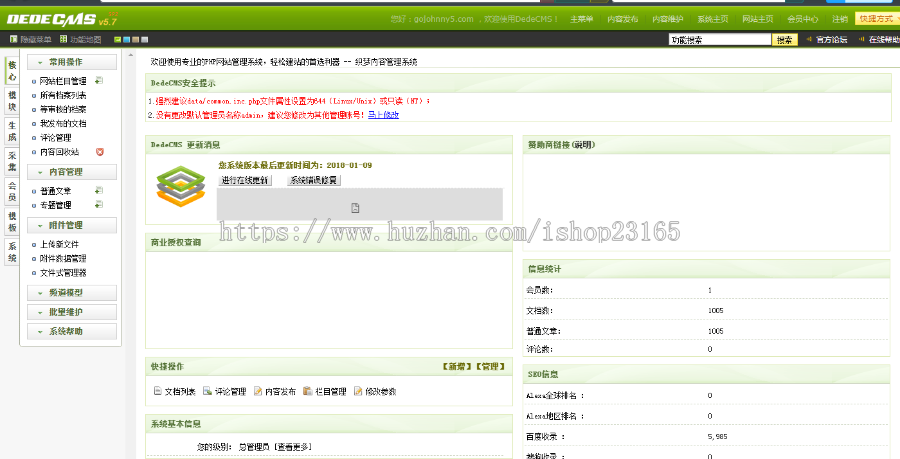Viewport: 900px width, 459px height.
Task: Expand the 系统帮助 menu section
Action: pyautogui.click(x=72, y=332)
